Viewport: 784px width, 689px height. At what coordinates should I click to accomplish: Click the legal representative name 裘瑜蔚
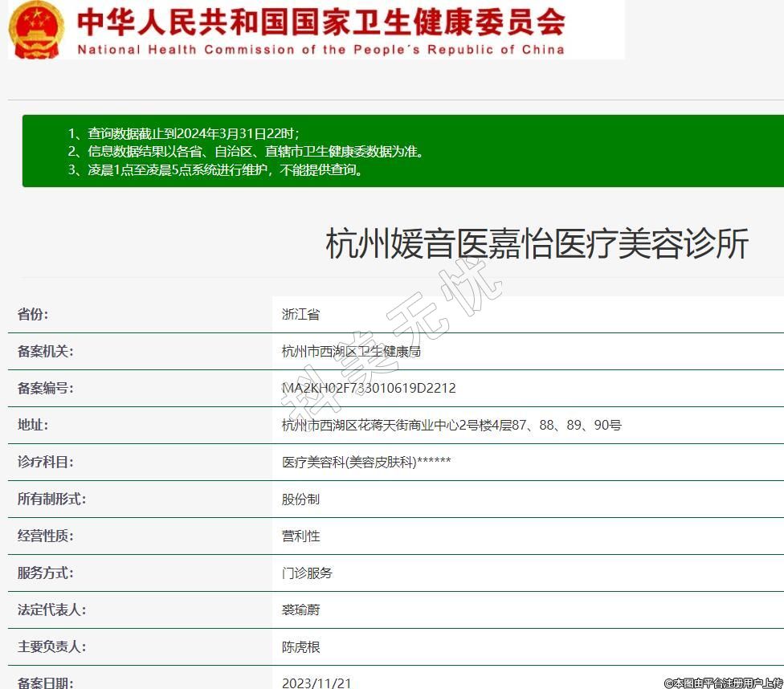[x=300, y=609]
